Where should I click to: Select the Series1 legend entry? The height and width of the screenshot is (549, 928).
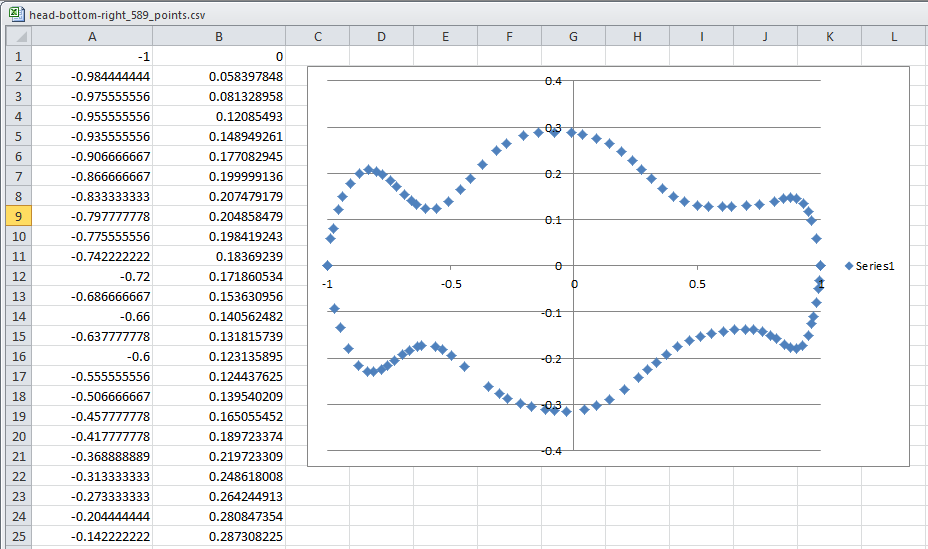pyautogui.click(x=869, y=266)
